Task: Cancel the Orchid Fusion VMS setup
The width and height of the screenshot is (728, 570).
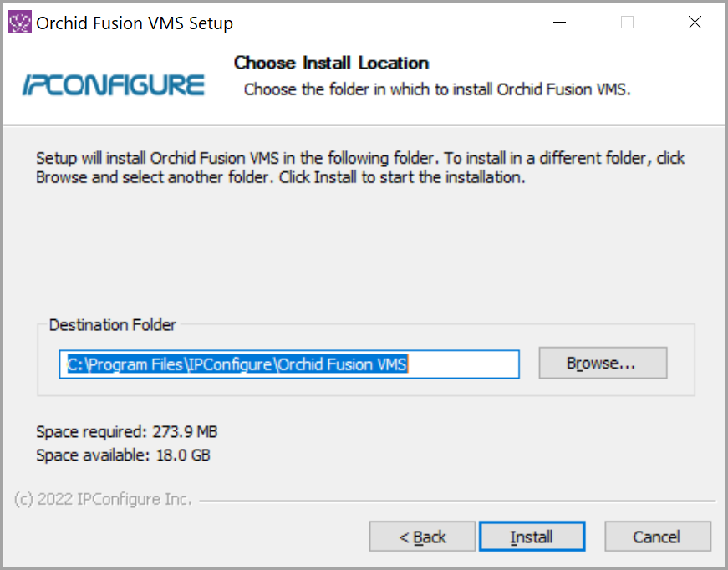Action: (657, 537)
